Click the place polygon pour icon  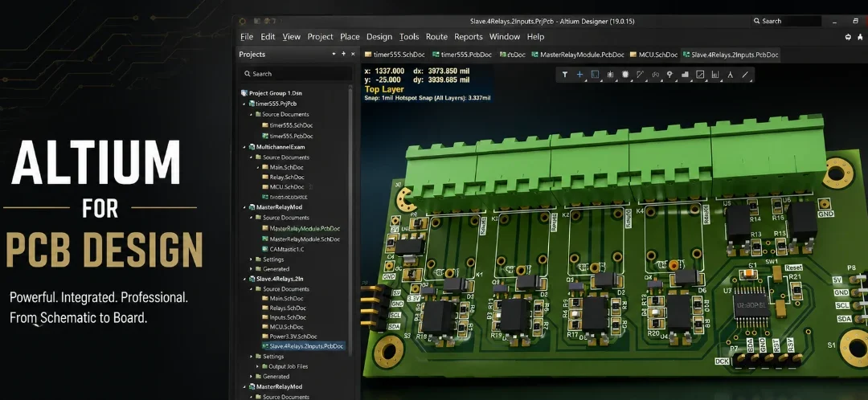[685, 75]
